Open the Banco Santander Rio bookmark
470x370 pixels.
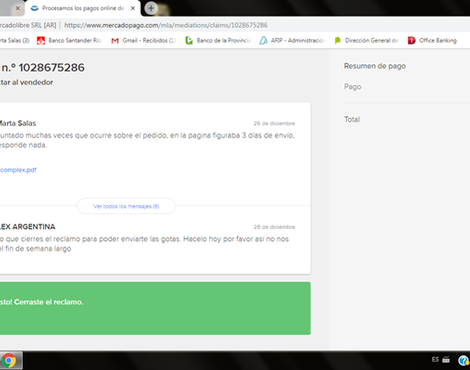click(69, 40)
